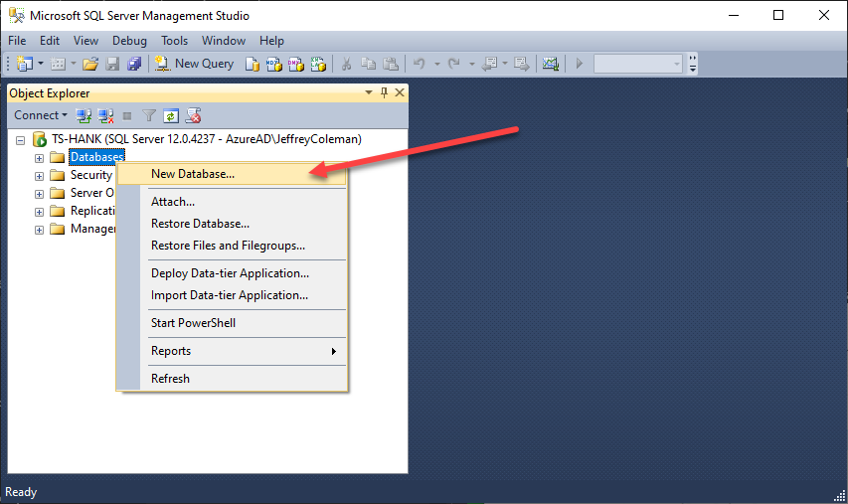Screen dimensions: 848x504
Task: Click the Object Explorer Refresh icon
Action: coord(171,115)
